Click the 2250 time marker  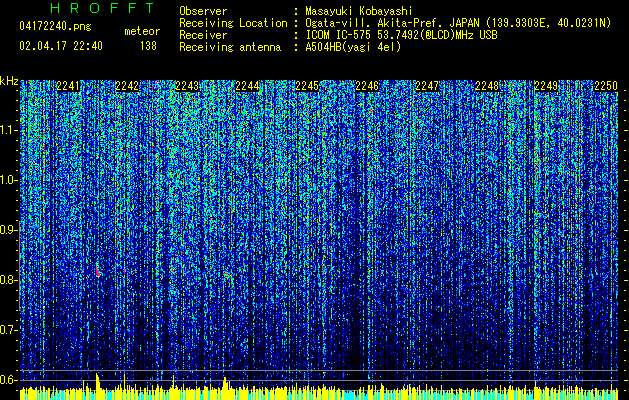click(606, 86)
